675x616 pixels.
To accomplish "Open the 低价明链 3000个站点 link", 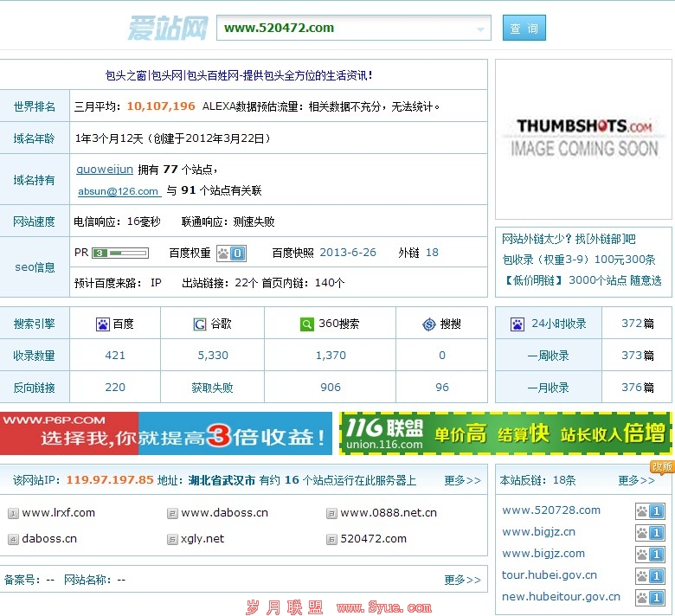I will pos(583,280).
